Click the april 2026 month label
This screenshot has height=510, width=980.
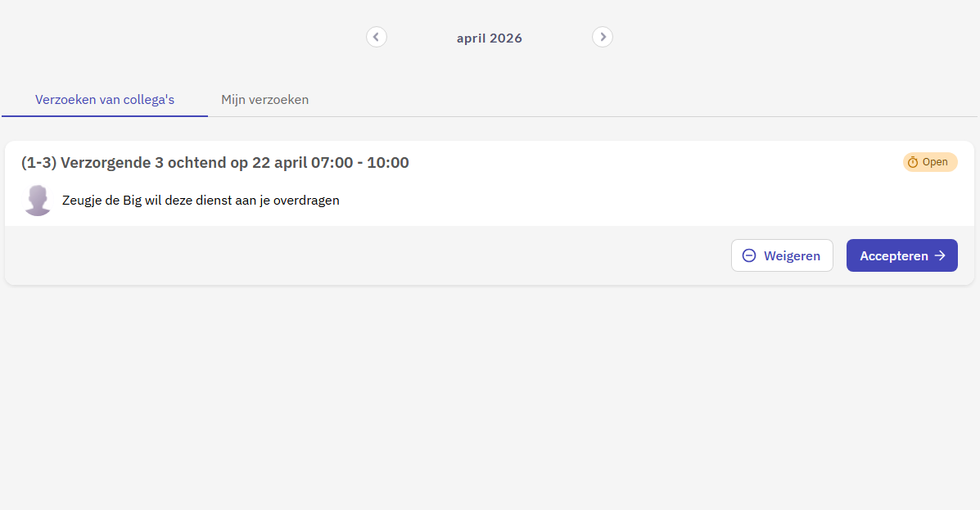click(490, 38)
